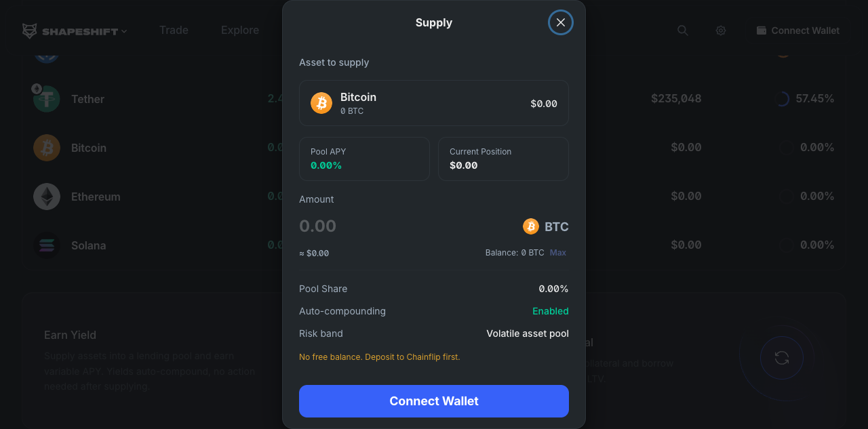This screenshot has height=429, width=868.
Task: Dismiss the Supply dialog with the X
Action: pyautogui.click(x=560, y=22)
